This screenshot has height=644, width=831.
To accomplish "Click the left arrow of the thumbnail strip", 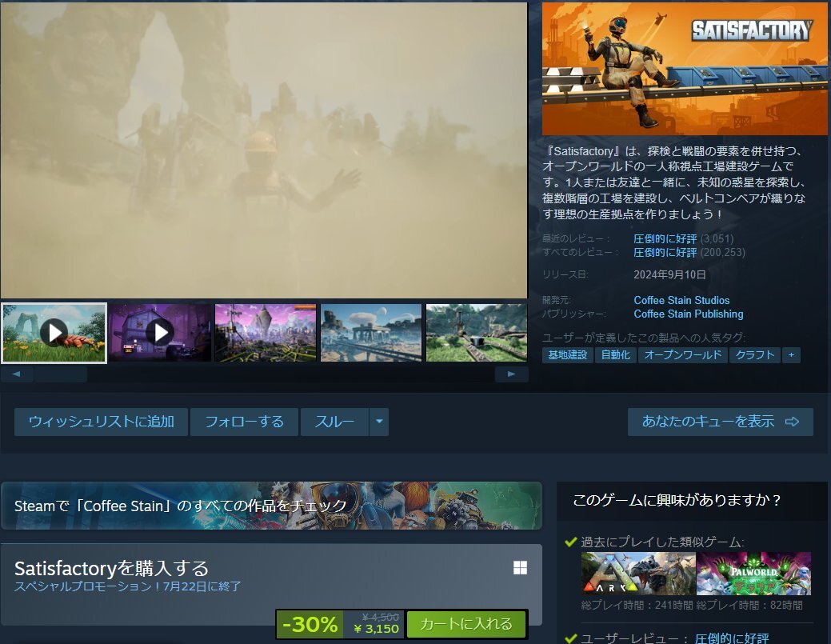I will [17, 374].
